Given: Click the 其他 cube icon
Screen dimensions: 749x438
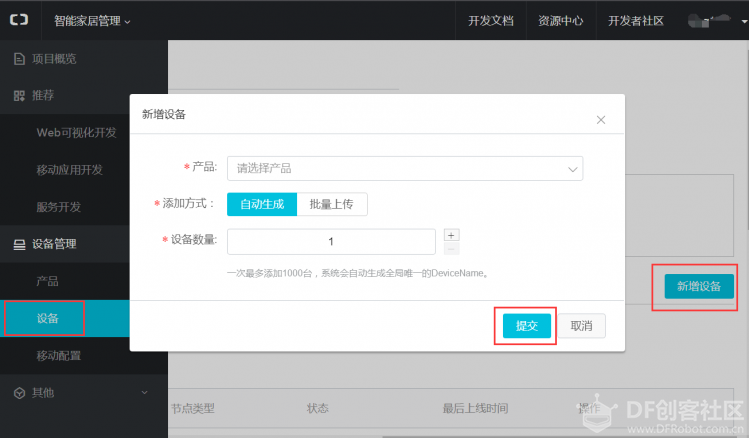Looking at the screenshot, I should [x=19, y=393].
